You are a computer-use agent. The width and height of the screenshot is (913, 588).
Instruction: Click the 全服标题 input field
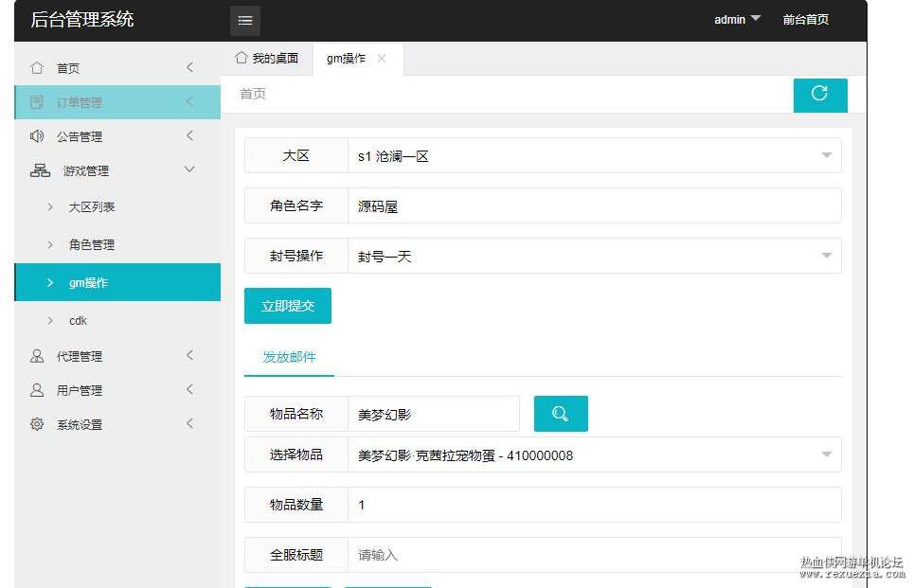click(x=595, y=555)
